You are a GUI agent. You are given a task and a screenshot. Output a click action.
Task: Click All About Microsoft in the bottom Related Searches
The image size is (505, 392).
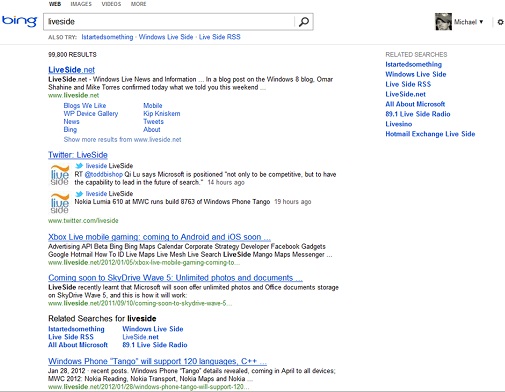point(78,345)
